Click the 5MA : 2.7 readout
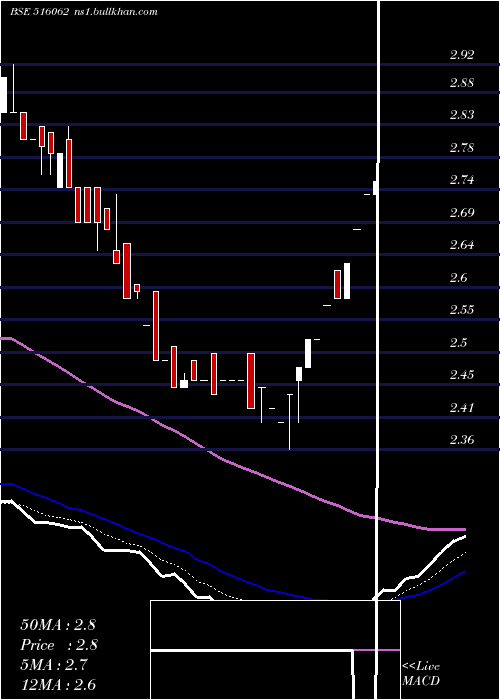This screenshot has width=500, height=700. 54,665
